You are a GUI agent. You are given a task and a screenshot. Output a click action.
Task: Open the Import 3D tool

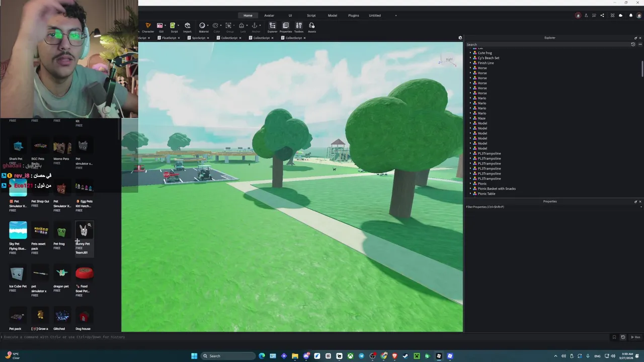coord(187,27)
